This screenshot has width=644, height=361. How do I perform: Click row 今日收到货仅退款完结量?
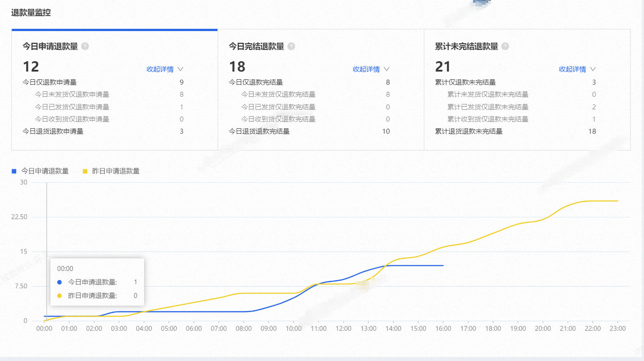tap(316, 119)
